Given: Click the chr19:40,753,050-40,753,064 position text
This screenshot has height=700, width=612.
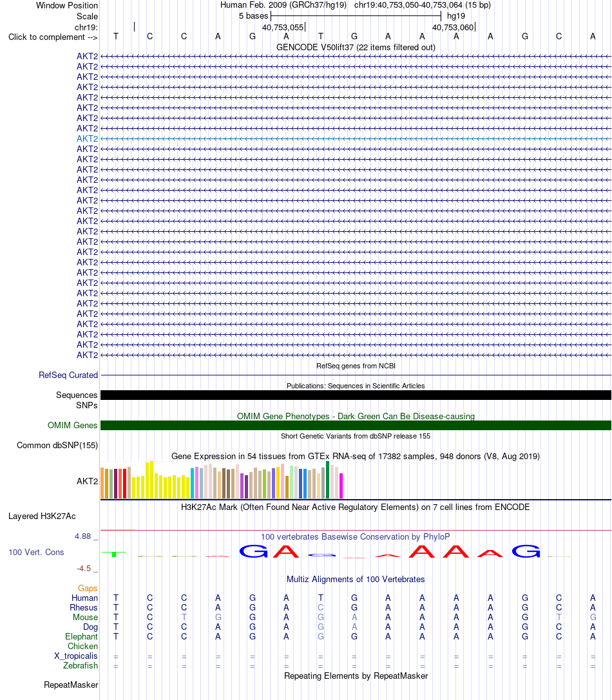Looking at the screenshot, I should [x=422, y=5].
